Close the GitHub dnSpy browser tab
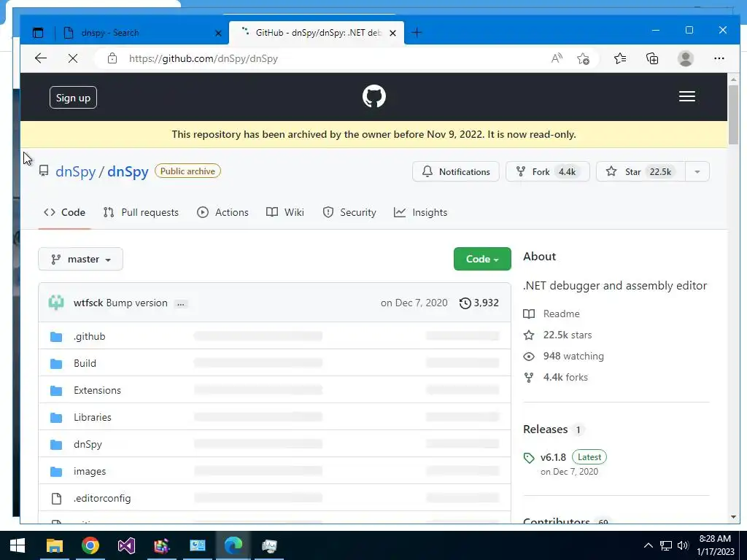This screenshot has width=747, height=560. 392,33
